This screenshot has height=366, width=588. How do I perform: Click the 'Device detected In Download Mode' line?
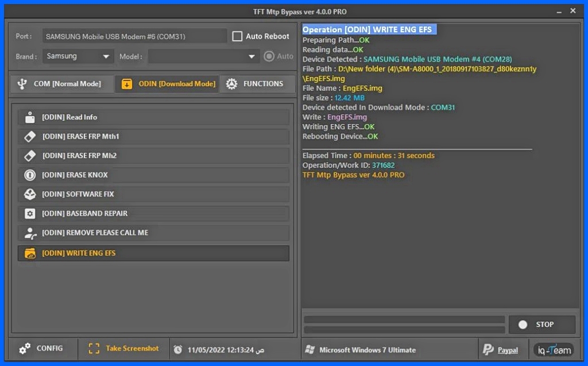tap(379, 107)
